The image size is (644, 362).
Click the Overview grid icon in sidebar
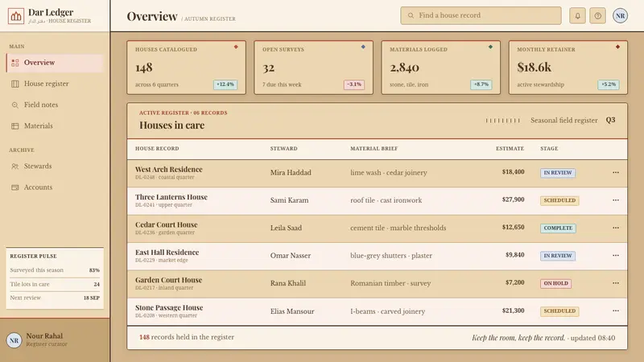click(x=15, y=63)
